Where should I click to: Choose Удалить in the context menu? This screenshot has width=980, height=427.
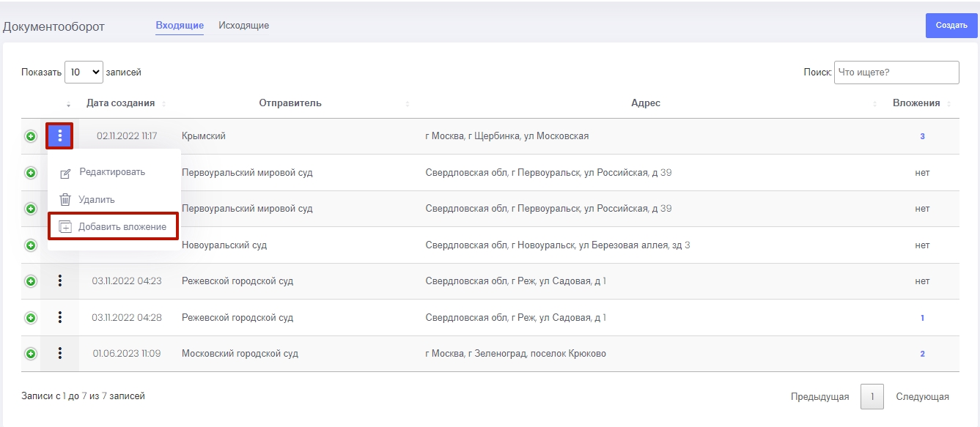[x=97, y=199]
